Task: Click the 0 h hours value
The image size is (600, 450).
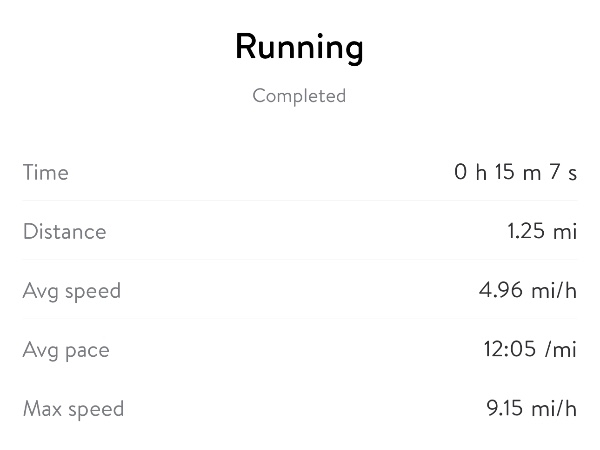Action: tap(470, 173)
